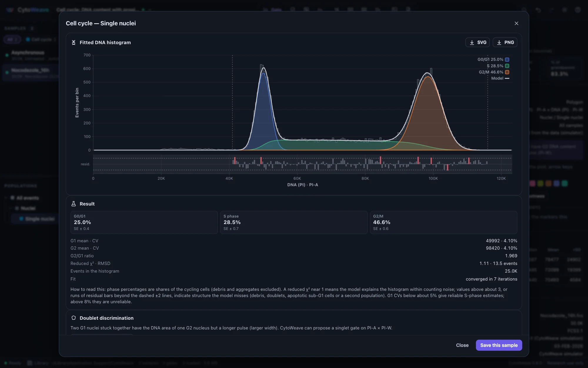
Task: Click the Doublet discrimination section heading
Action: pyautogui.click(x=106, y=318)
